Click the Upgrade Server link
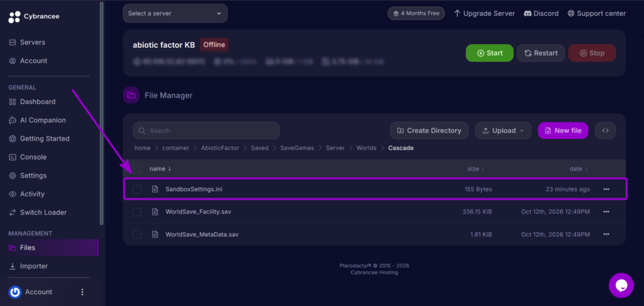This screenshot has height=306, width=644. click(484, 13)
